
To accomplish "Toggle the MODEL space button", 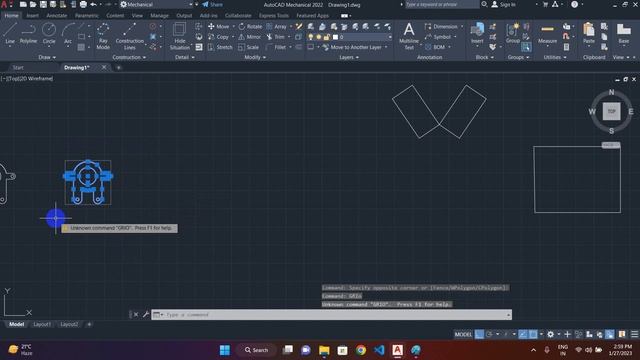I will 463,334.
